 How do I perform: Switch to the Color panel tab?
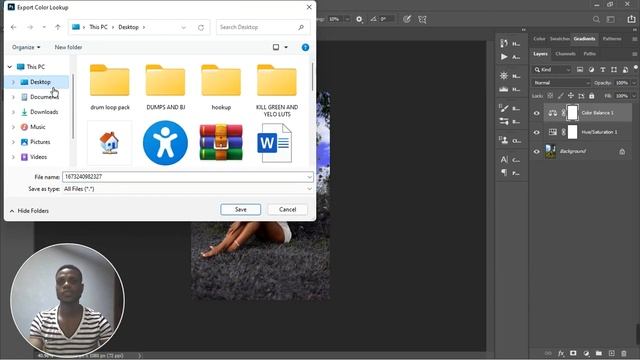coord(539,39)
